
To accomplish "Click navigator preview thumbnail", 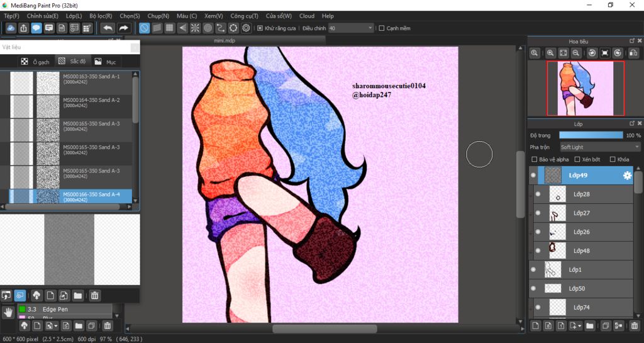I will tap(586, 88).
